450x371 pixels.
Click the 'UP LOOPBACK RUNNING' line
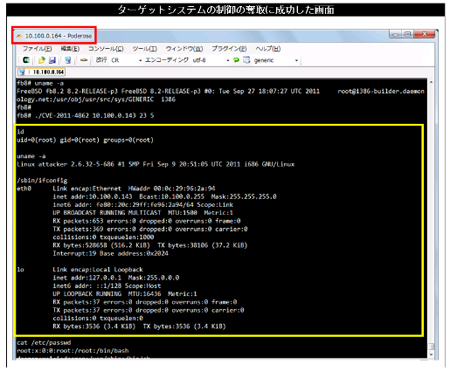(x=125, y=294)
